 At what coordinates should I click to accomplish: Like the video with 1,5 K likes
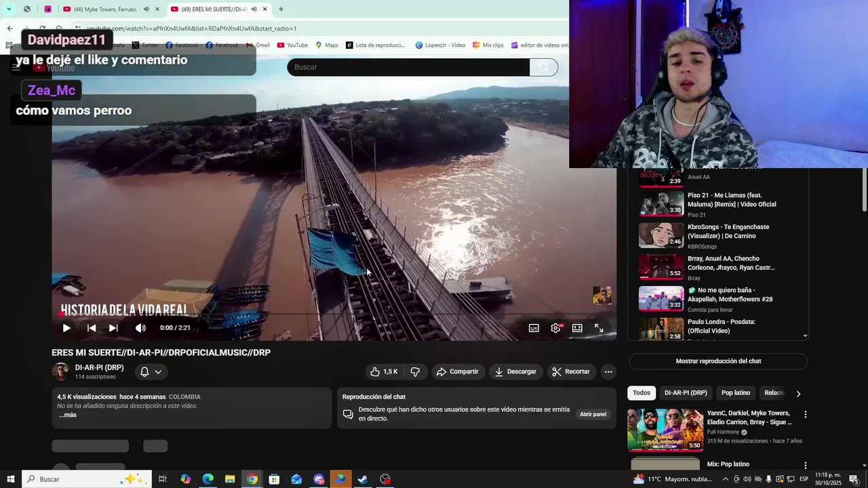click(384, 371)
